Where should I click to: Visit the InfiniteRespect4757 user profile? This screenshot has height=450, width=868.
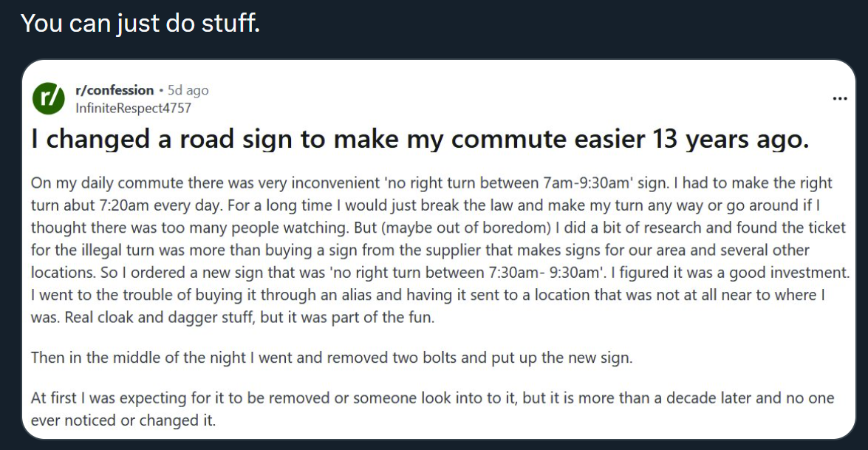[134, 108]
